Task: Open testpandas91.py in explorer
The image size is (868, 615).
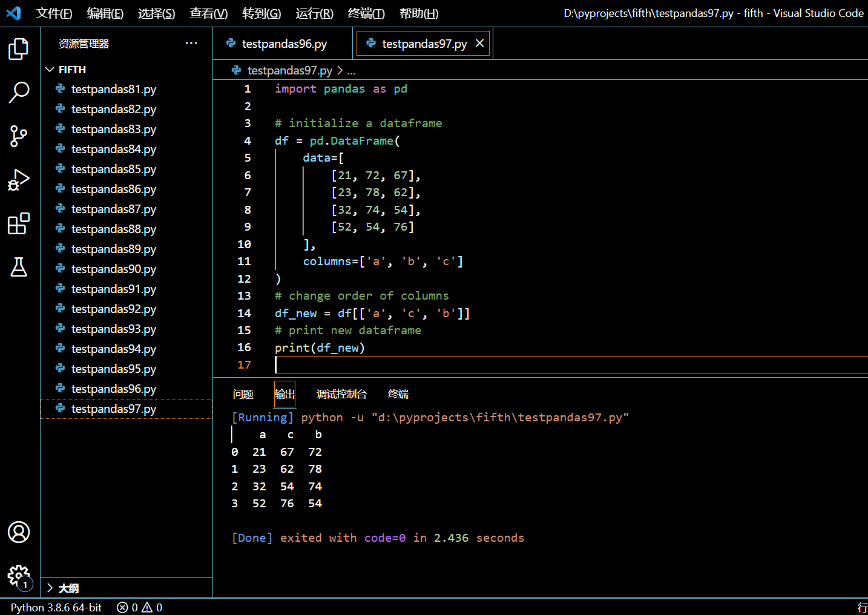Action: pos(127,289)
